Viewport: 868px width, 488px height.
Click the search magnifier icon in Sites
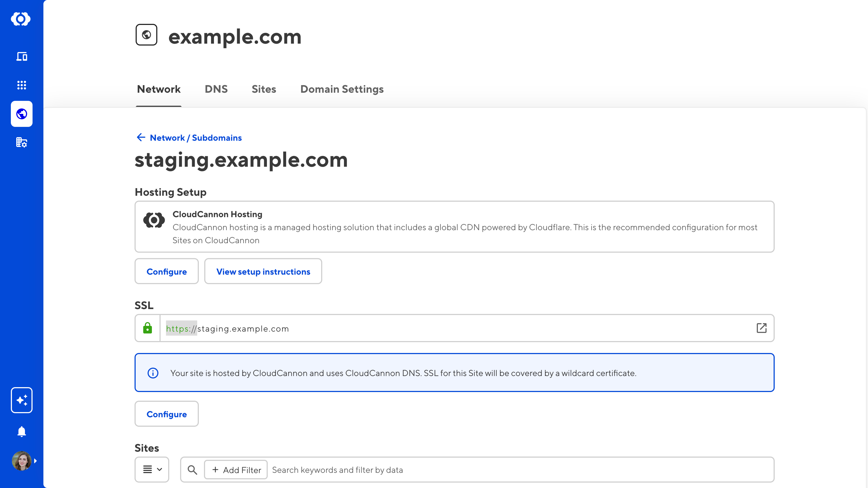pyautogui.click(x=192, y=470)
